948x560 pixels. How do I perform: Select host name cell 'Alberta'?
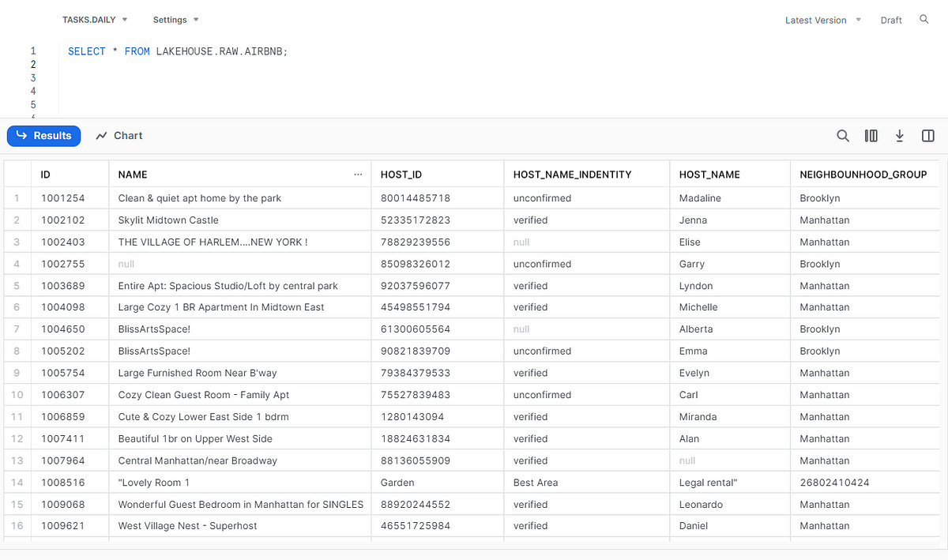(729, 329)
